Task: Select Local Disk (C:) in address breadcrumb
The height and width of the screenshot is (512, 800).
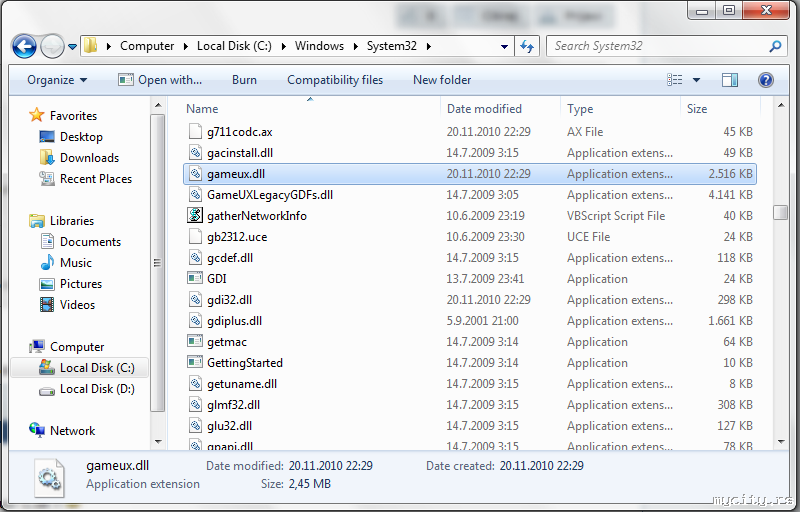Action: [x=234, y=46]
